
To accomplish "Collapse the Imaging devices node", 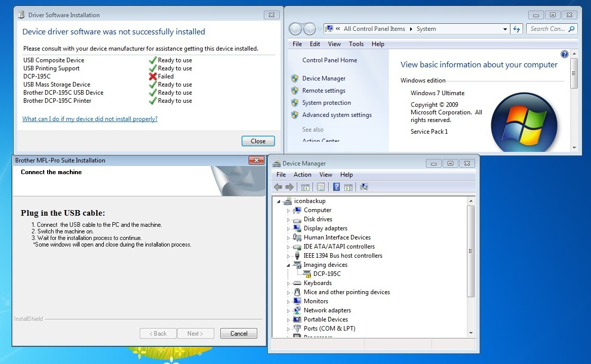I will pyautogui.click(x=288, y=265).
